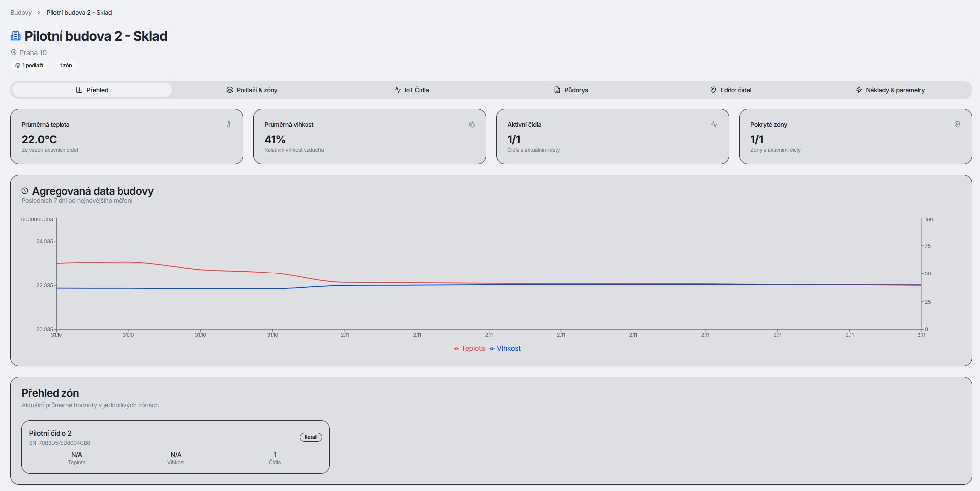Click the clock icon beside Agregovaná data budovy
Viewport: 980px width, 491px height.
[25, 191]
